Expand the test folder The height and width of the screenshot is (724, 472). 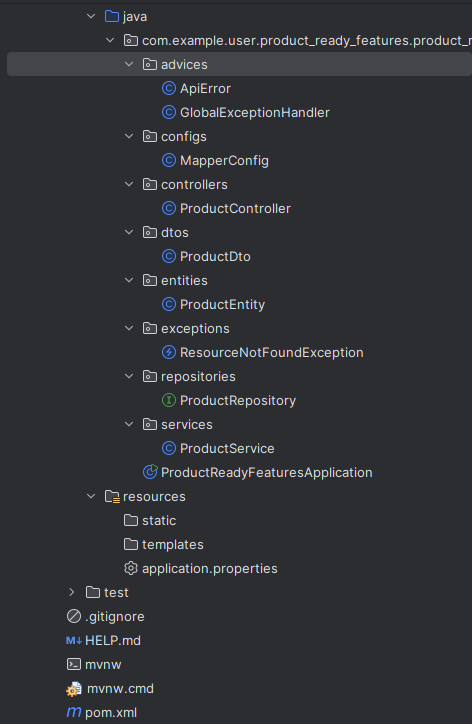click(x=72, y=592)
